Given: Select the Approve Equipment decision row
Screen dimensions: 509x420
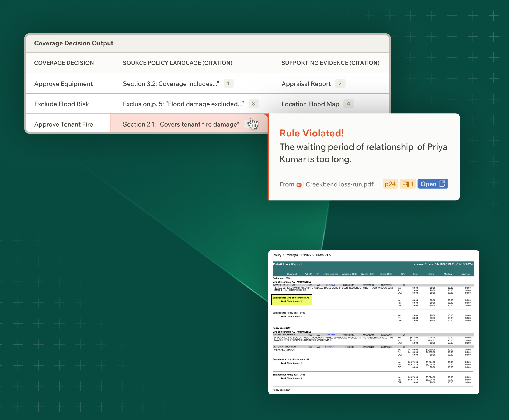Looking at the screenshot, I should [64, 84].
